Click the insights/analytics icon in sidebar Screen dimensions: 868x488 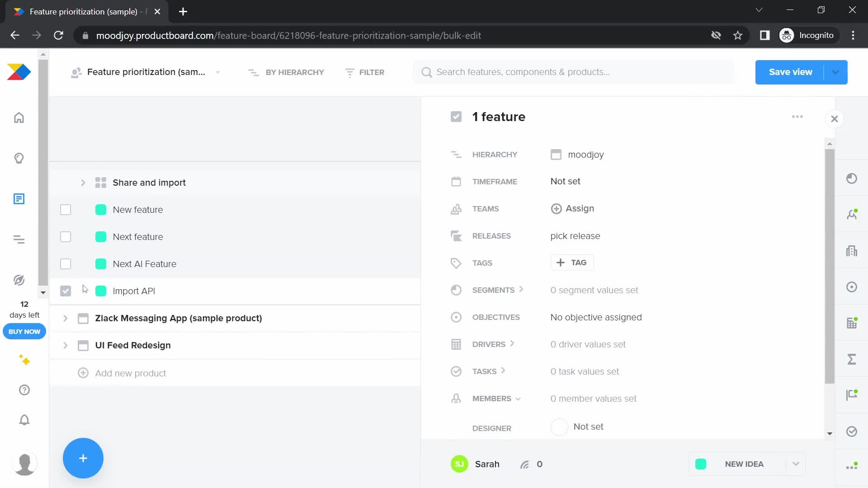click(19, 158)
